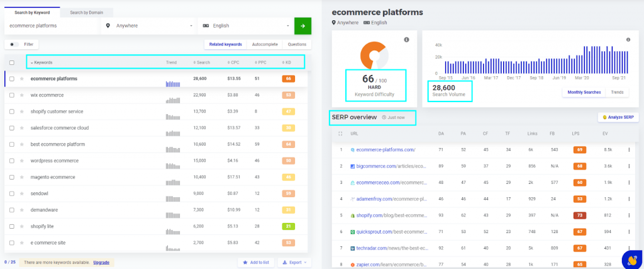Image resolution: width=644 pixels, height=269 pixels.
Task: Sort by the Keywords column
Action: coord(42,62)
